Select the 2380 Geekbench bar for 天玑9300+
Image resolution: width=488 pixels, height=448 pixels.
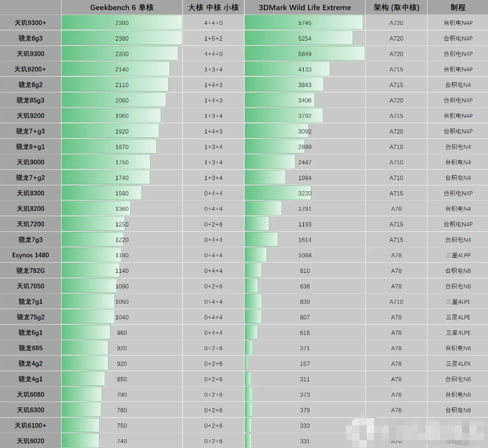click(x=122, y=22)
